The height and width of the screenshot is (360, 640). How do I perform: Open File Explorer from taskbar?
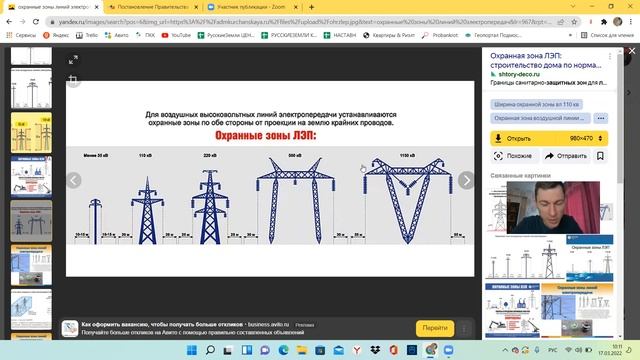pyautogui.click(x=302, y=350)
